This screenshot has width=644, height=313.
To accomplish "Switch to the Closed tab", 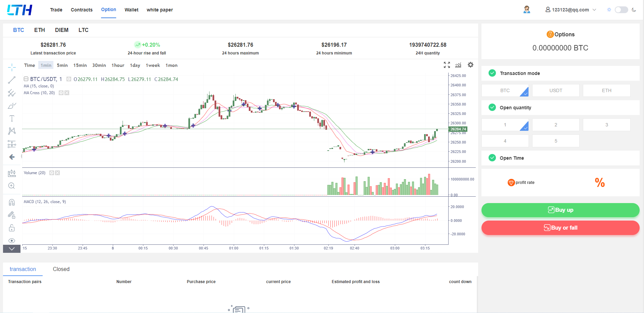I will pos(61,269).
